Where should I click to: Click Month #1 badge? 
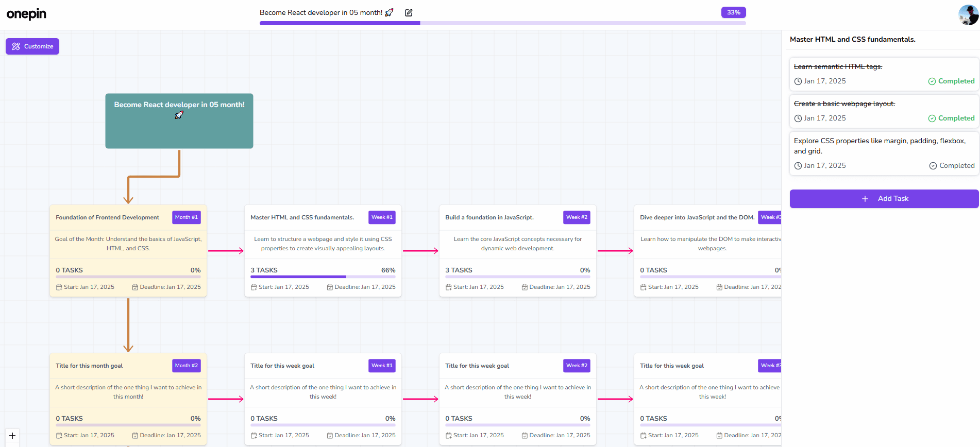tap(187, 217)
